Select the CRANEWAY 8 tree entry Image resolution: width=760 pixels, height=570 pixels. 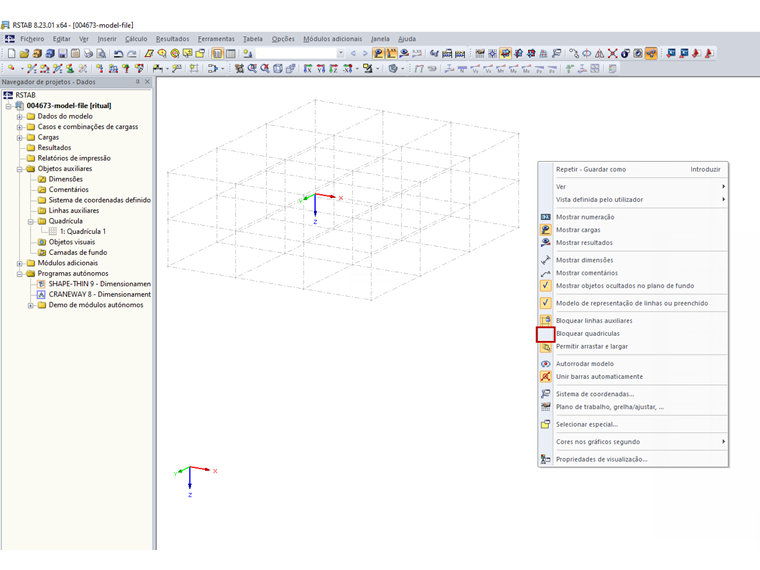point(99,295)
